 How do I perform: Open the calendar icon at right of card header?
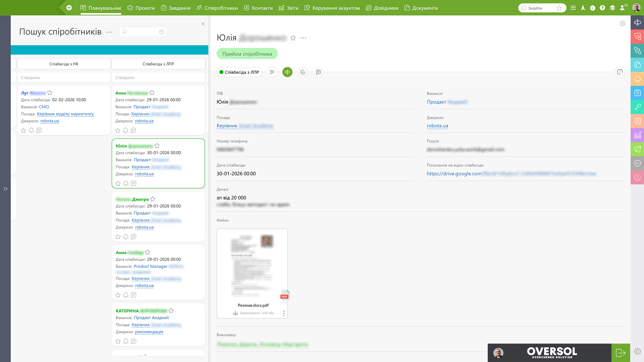[620, 72]
